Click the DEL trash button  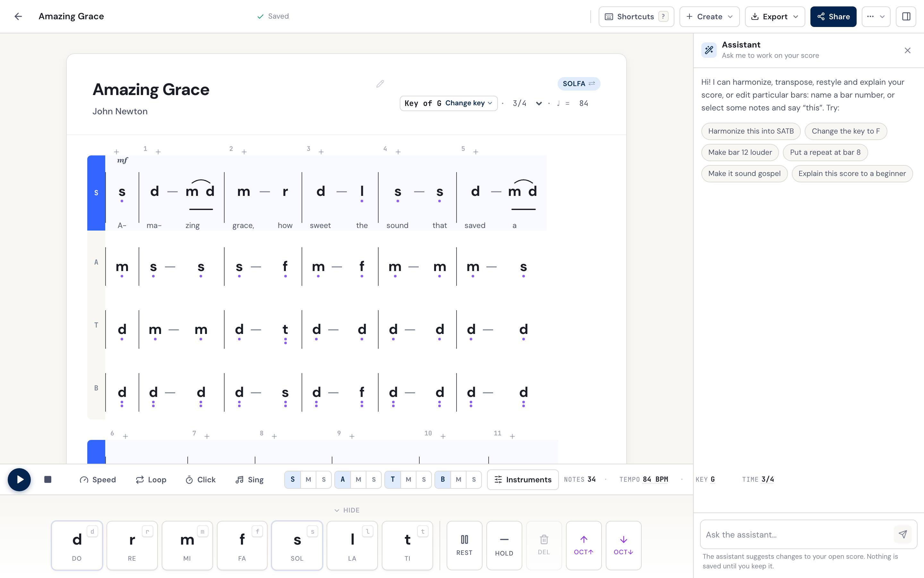click(544, 545)
